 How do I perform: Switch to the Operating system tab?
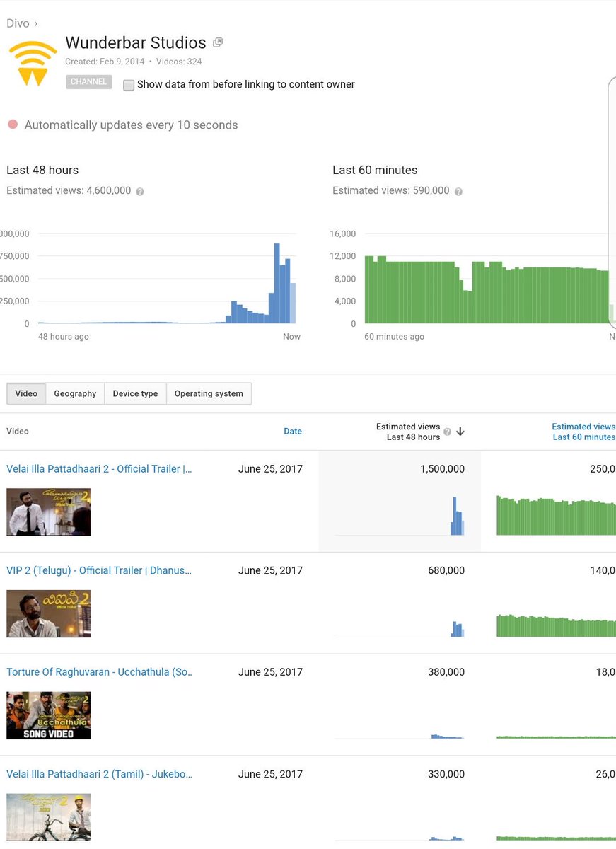[x=209, y=393]
